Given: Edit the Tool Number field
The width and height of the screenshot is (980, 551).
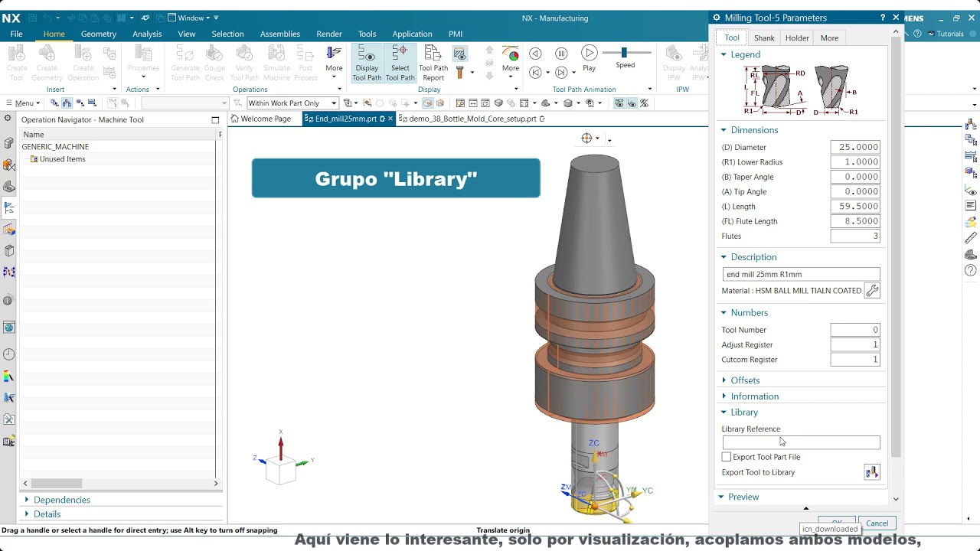Looking at the screenshot, I should click(855, 330).
